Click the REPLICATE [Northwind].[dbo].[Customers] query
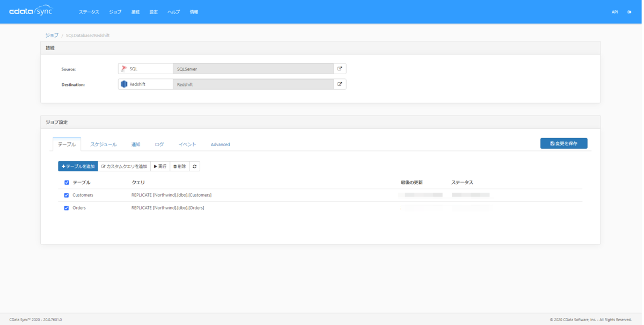 coord(171,196)
